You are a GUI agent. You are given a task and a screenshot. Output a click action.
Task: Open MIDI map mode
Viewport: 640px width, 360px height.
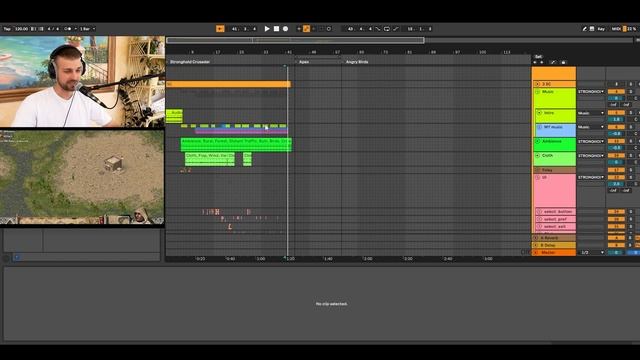coord(616,29)
